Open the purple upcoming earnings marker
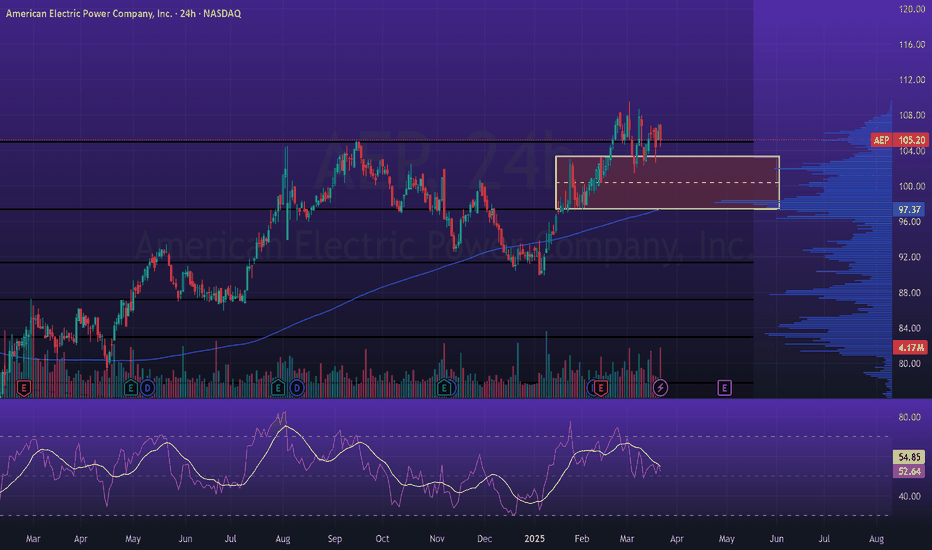This screenshot has height=550, width=932. (724, 389)
